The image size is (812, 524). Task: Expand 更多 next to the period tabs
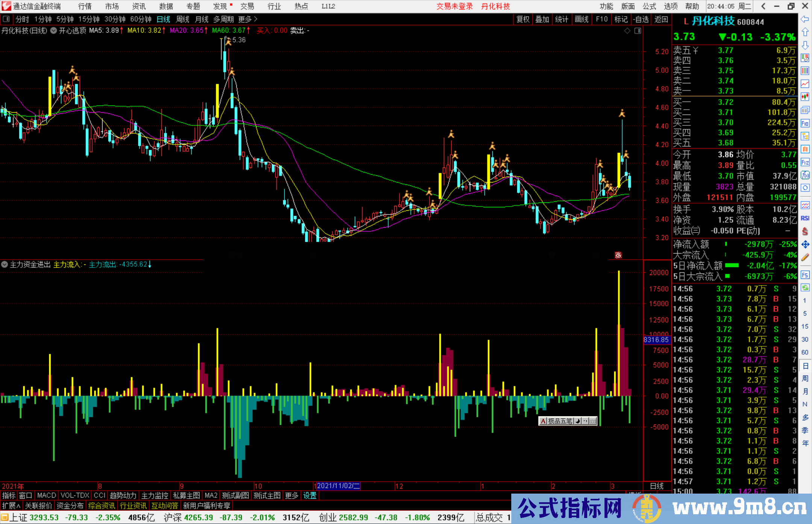(244, 19)
